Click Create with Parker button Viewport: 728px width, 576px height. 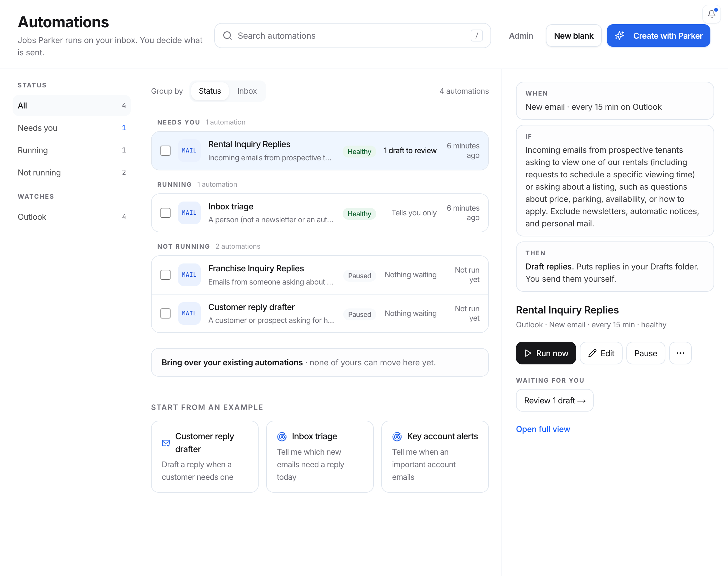[x=658, y=36]
